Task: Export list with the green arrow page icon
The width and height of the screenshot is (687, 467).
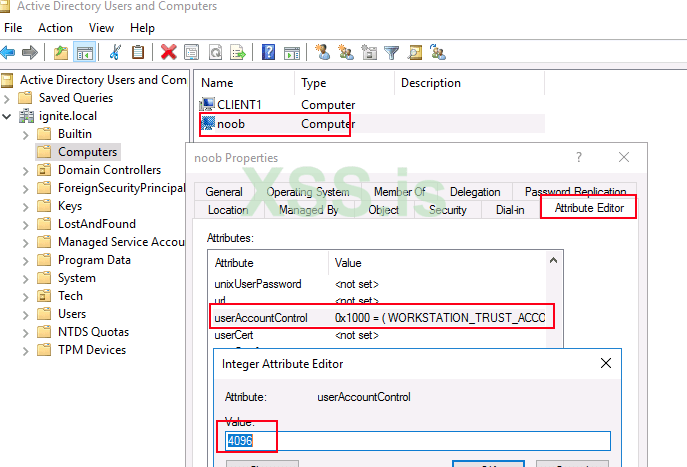Action: (x=238, y=53)
